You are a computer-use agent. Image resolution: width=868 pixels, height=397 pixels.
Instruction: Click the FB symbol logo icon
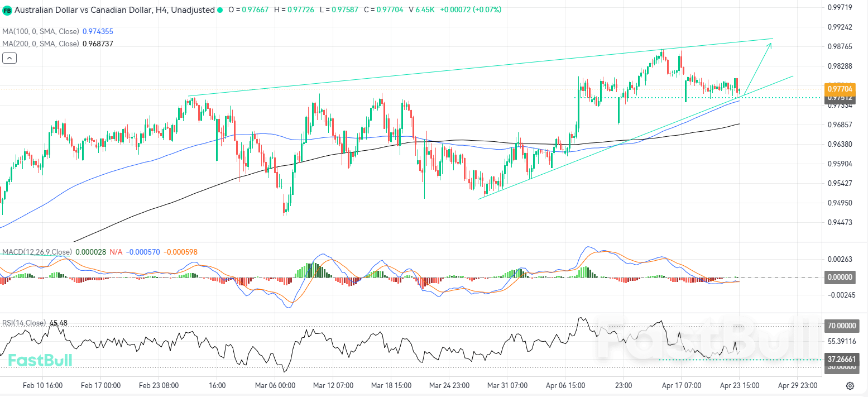(x=7, y=10)
